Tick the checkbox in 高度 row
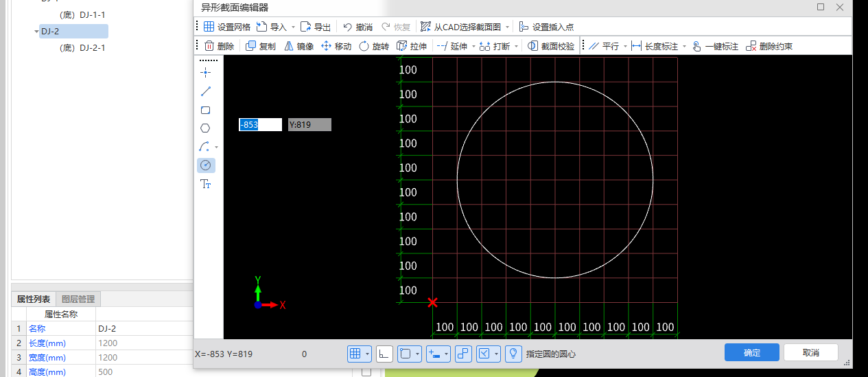Viewport: 868px width, 377px height. tap(366, 372)
